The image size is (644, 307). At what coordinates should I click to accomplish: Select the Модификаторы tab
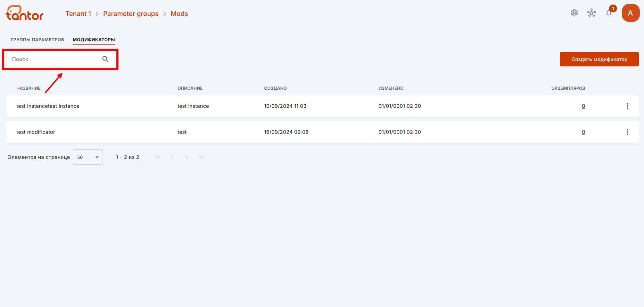coord(94,40)
